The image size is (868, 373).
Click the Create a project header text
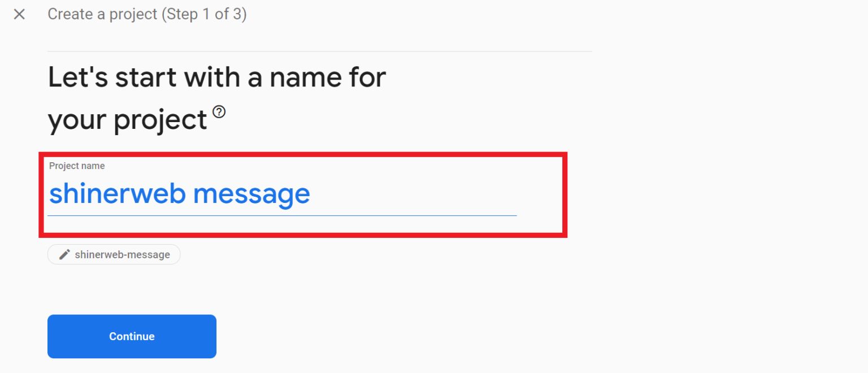(x=147, y=14)
